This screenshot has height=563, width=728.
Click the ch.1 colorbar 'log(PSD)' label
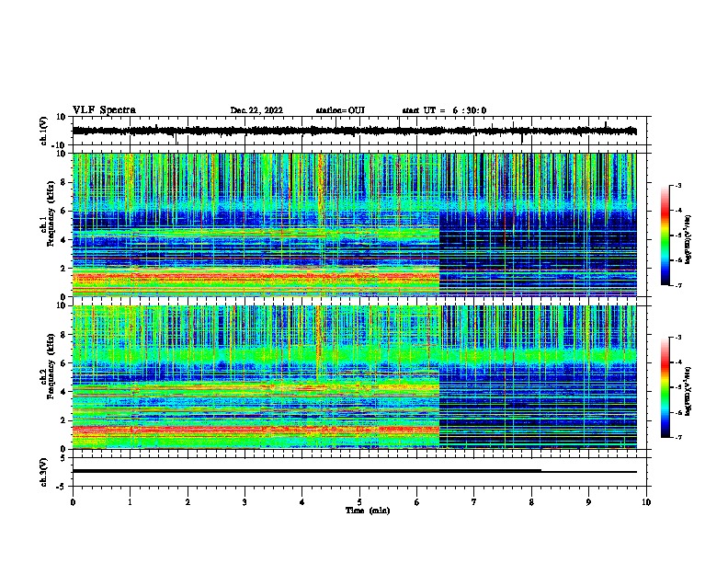pos(688,239)
